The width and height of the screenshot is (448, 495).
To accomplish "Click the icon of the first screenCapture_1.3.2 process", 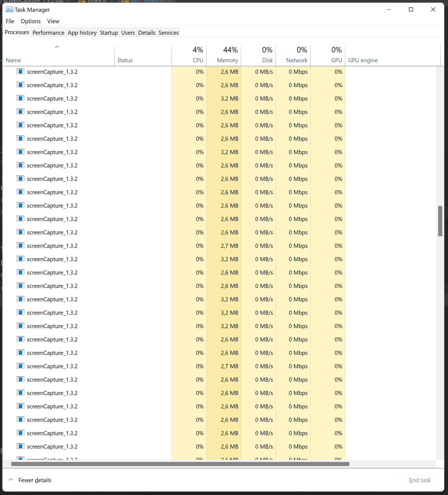I will pos(20,72).
